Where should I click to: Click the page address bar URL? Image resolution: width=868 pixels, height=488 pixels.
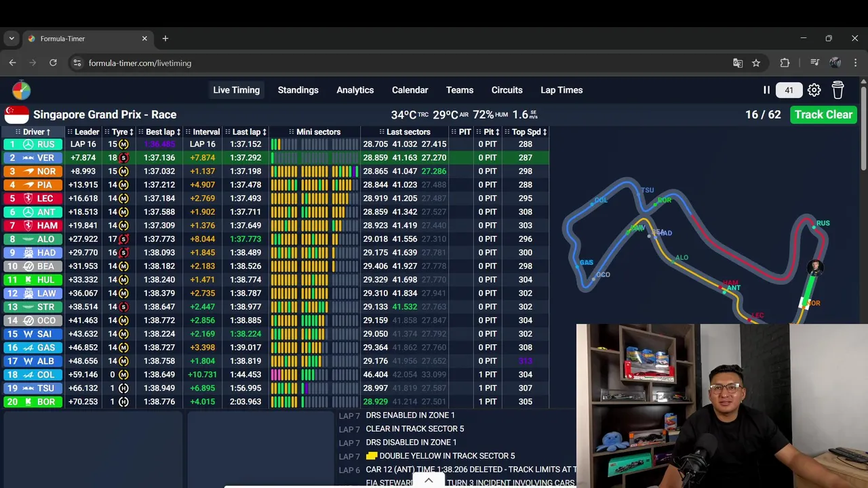(140, 63)
